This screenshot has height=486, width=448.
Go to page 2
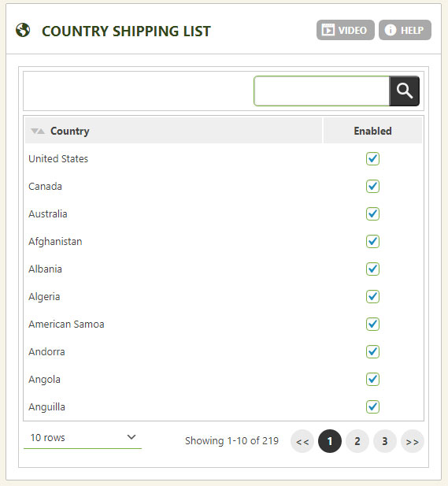pos(357,441)
